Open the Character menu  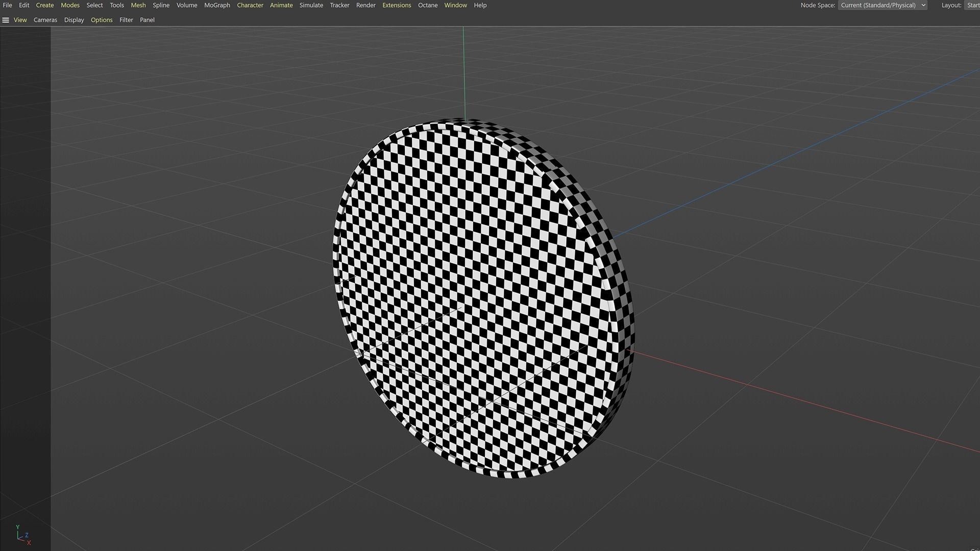pyautogui.click(x=250, y=5)
